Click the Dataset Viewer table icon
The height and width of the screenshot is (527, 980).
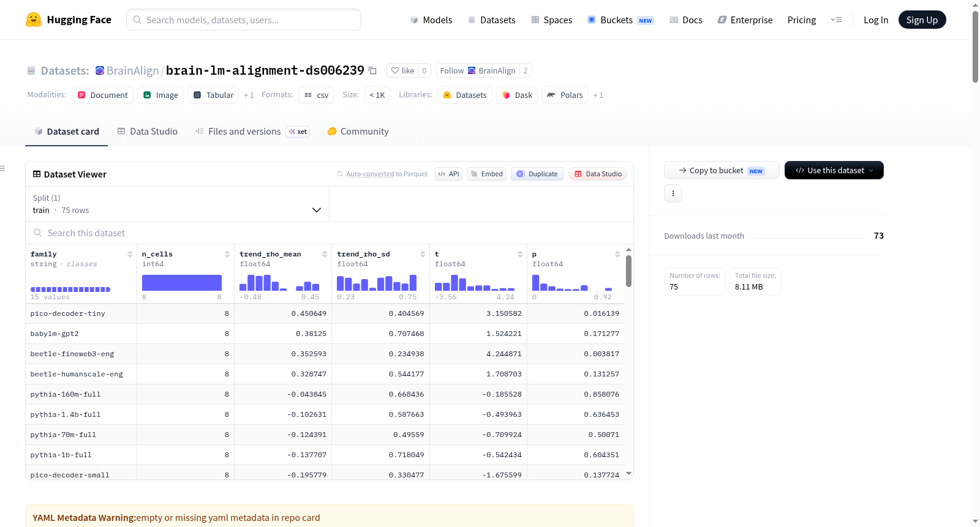pyautogui.click(x=37, y=174)
